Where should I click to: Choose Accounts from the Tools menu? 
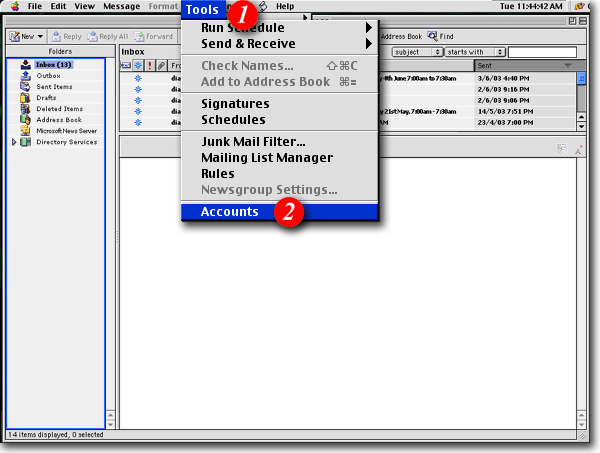229,212
